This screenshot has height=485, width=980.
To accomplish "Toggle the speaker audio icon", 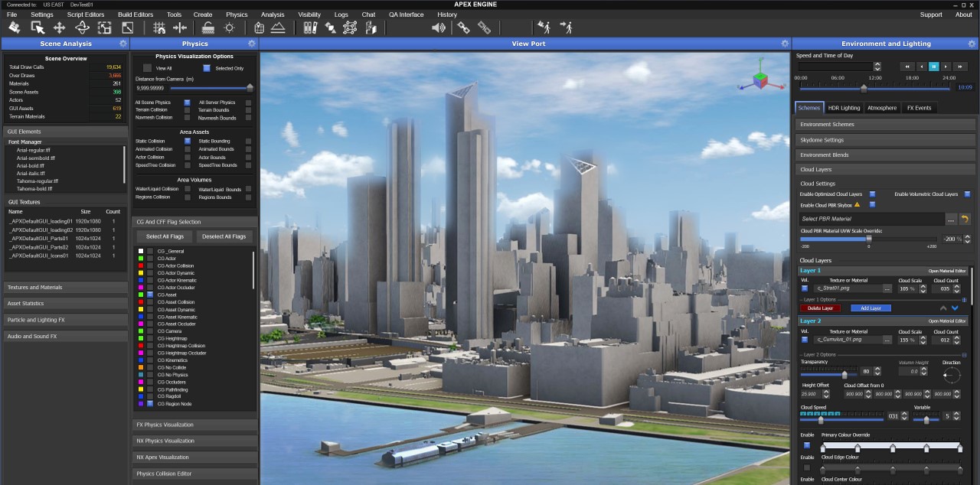I will (438, 28).
